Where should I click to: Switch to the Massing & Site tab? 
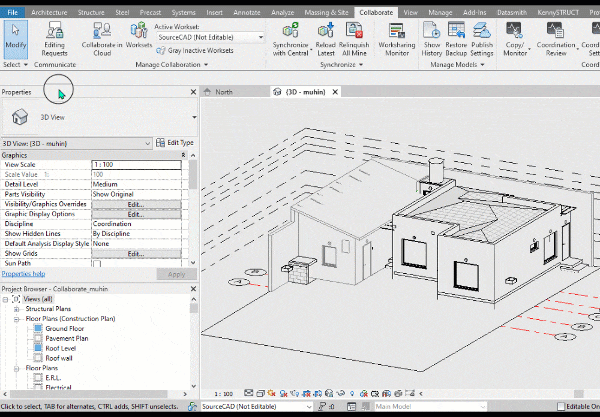point(326,12)
